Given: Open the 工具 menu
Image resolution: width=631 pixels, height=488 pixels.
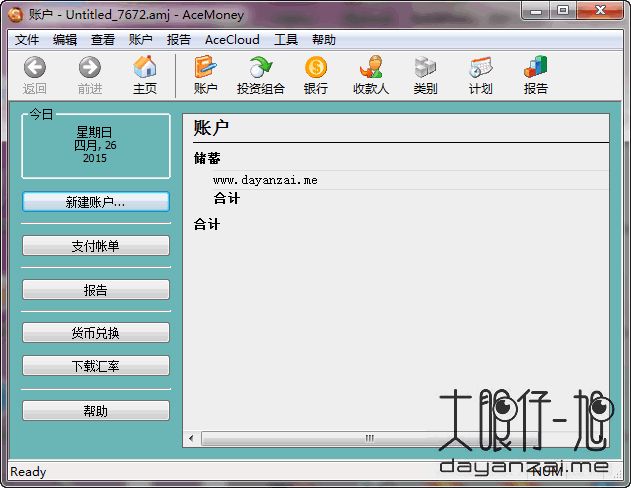Looking at the screenshot, I should [286, 40].
